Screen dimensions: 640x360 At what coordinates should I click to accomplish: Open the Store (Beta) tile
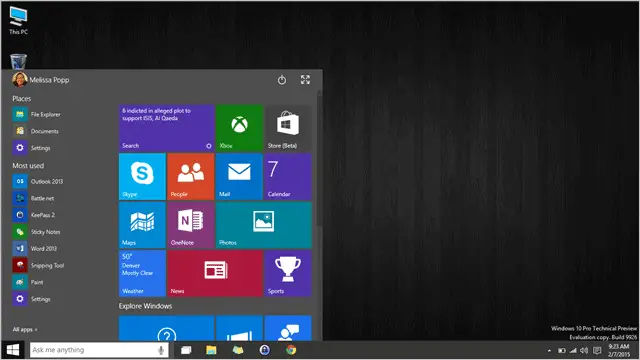pyautogui.click(x=288, y=128)
